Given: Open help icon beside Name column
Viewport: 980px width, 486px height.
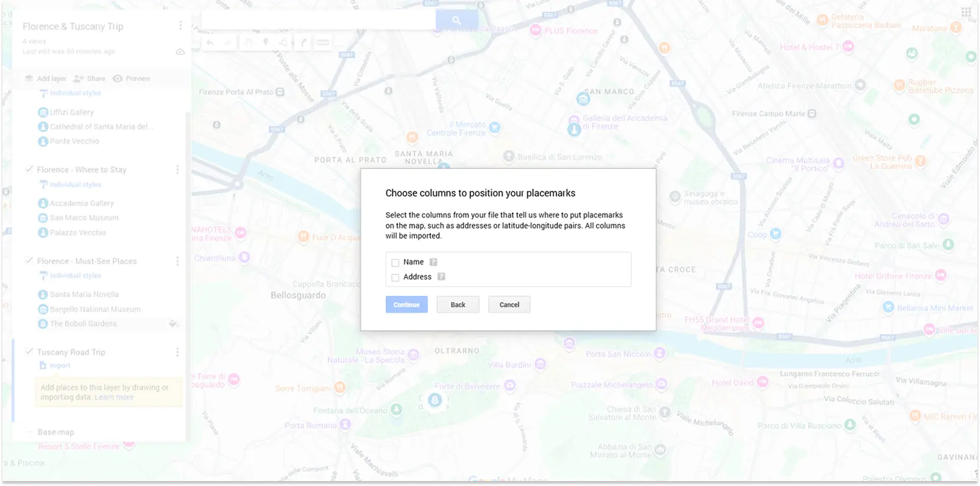Looking at the screenshot, I should 433,262.
